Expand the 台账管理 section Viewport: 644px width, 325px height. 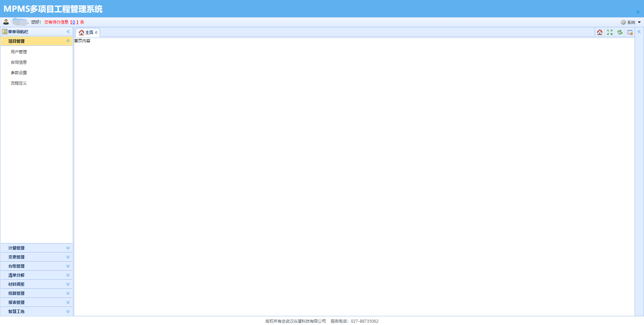coord(37,266)
